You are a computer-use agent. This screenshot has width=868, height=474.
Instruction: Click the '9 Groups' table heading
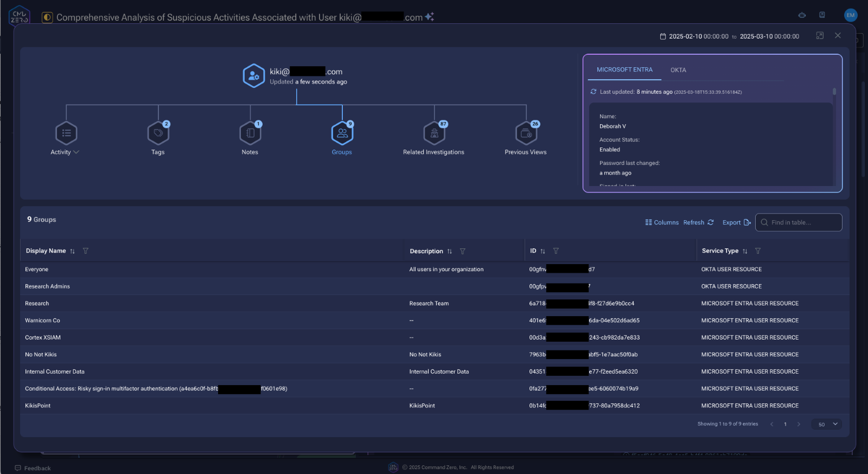click(x=42, y=220)
